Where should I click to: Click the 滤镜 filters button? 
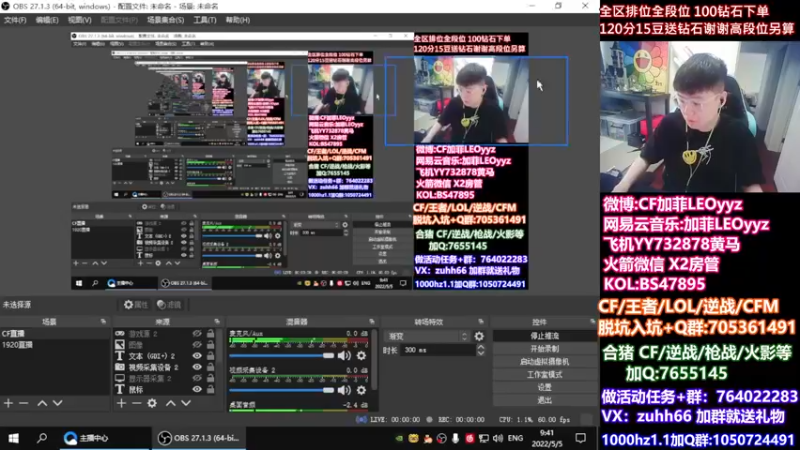click(x=169, y=305)
